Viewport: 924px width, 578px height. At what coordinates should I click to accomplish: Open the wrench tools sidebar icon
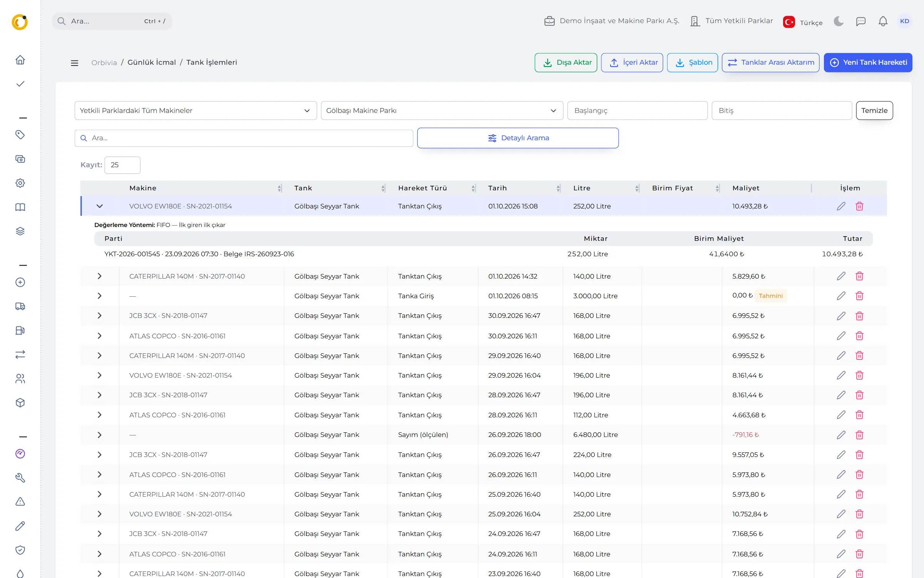tap(20, 478)
